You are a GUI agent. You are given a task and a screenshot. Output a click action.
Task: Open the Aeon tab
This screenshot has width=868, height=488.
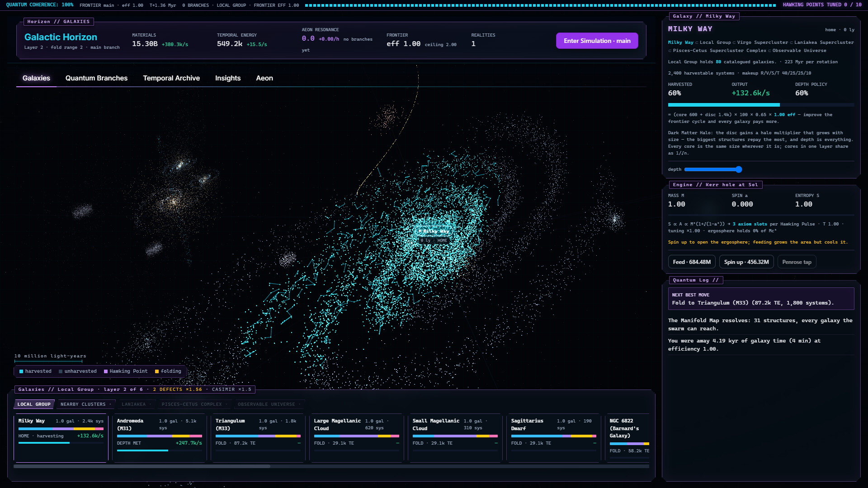tap(264, 78)
